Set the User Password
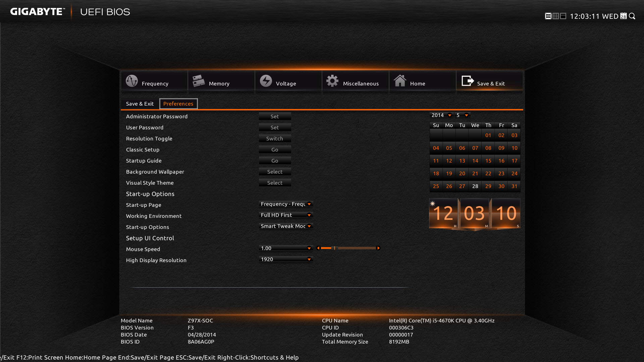 275,128
